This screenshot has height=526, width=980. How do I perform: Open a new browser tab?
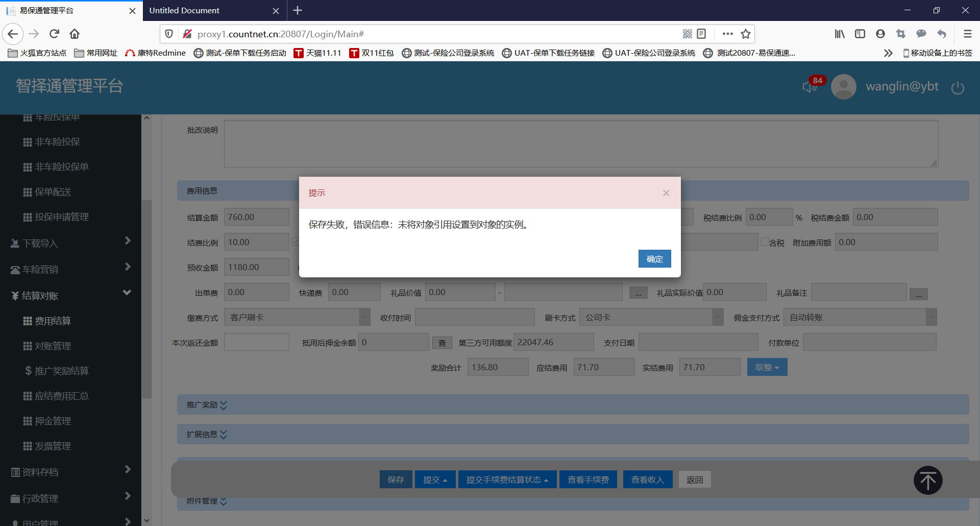(298, 10)
